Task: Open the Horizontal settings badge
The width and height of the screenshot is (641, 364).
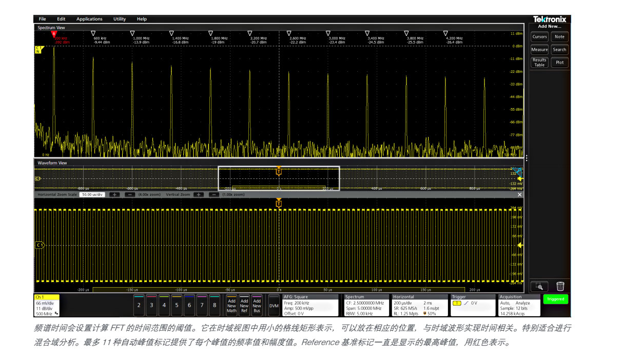Action: (419, 305)
